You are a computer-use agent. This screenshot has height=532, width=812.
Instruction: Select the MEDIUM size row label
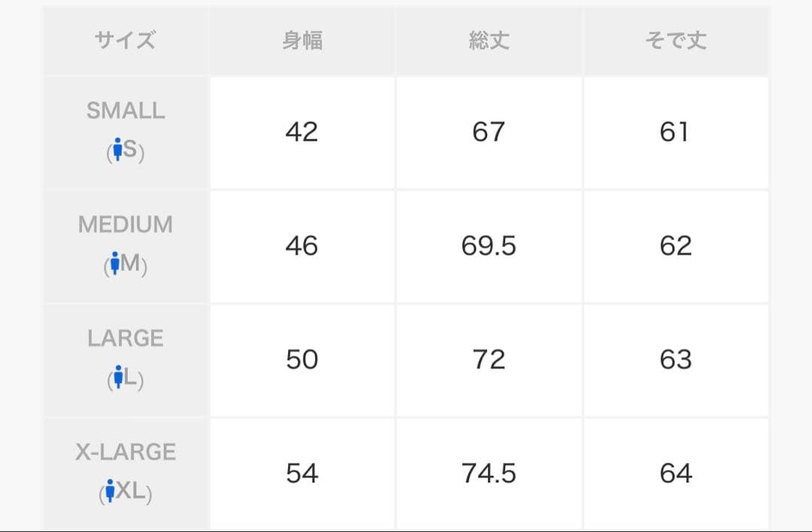[x=125, y=224]
